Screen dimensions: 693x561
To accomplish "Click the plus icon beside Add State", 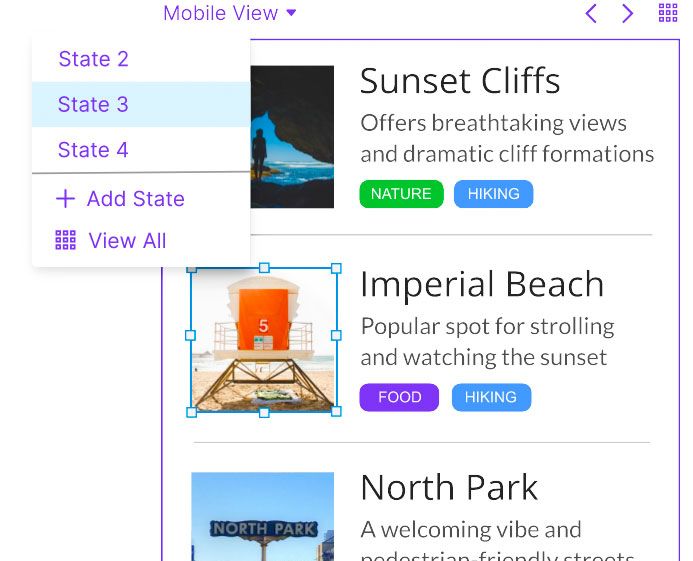I will click(x=65, y=198).
